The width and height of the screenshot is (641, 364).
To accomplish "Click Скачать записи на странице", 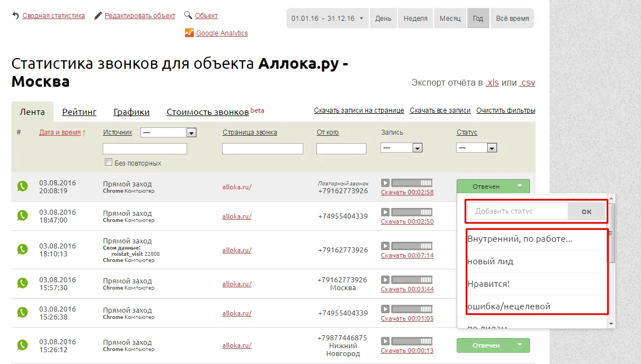I will (x=359, y=110).
